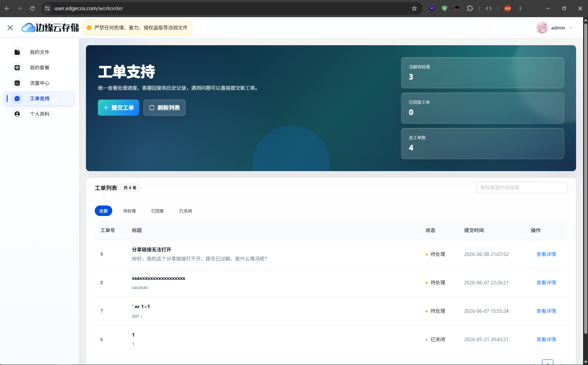This screenshot has height=365, width=588.
Task: Click the sasasas ticket description
Action: [140, 288]
